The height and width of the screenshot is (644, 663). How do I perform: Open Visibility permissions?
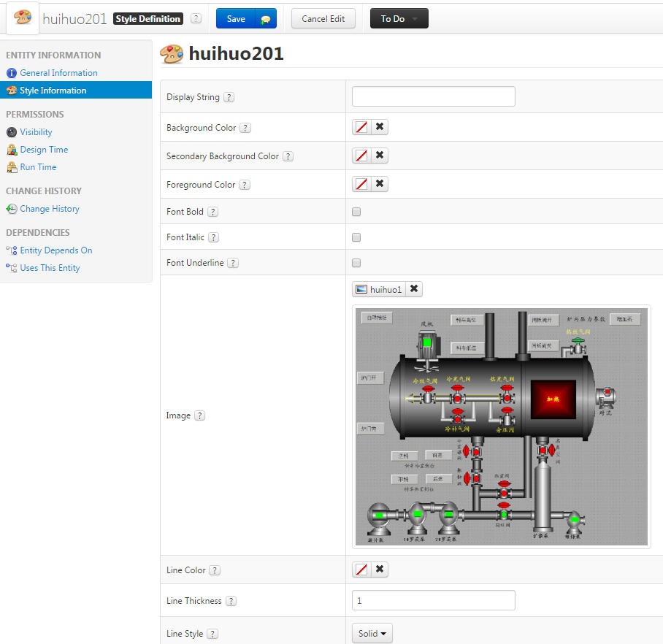[x=36, y=132]
